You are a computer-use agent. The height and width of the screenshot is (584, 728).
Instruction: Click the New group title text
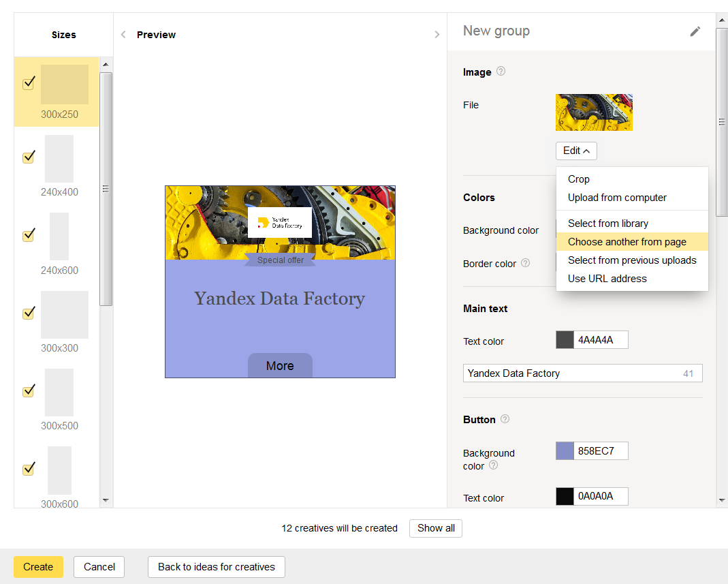496,31
